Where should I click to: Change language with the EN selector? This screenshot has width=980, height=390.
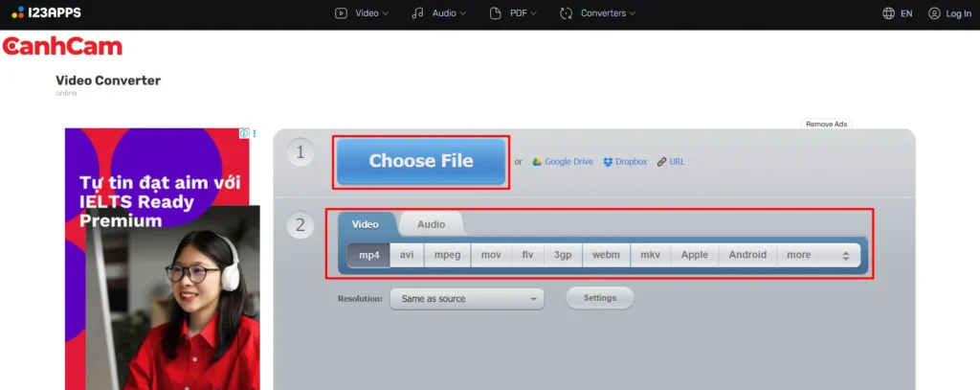pyautogui.click(x=906, y=13)
